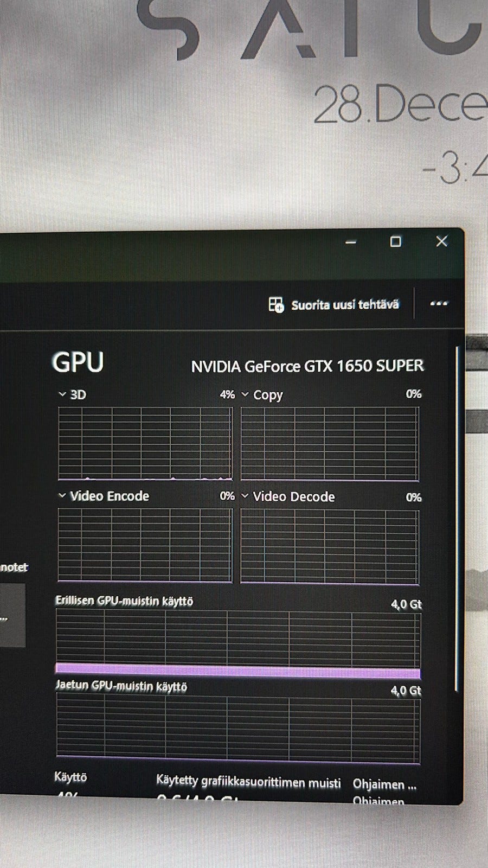Open the Video Decode engine dropdown
This screenshot has width=488, height=868.
coord(245,496)
